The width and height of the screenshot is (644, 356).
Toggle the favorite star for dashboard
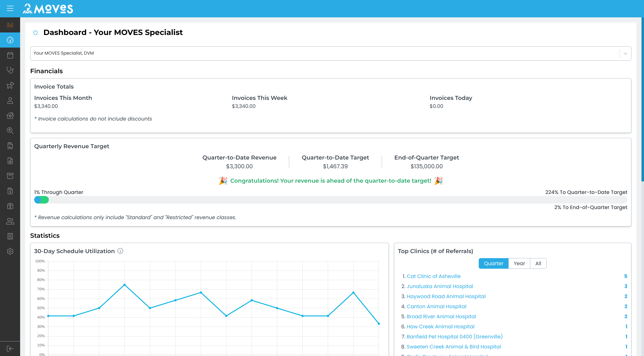(x=35, y=32)
